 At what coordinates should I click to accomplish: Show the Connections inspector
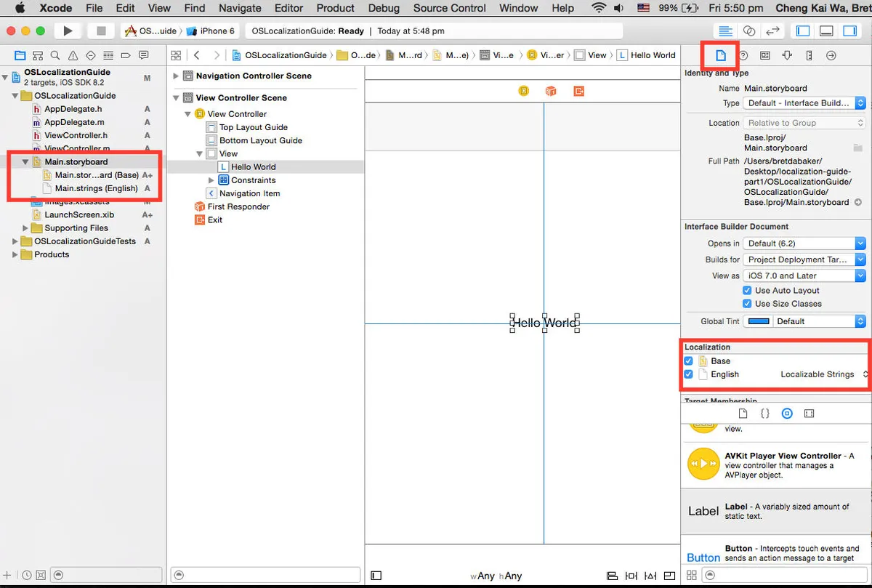[x=831, y=55]
